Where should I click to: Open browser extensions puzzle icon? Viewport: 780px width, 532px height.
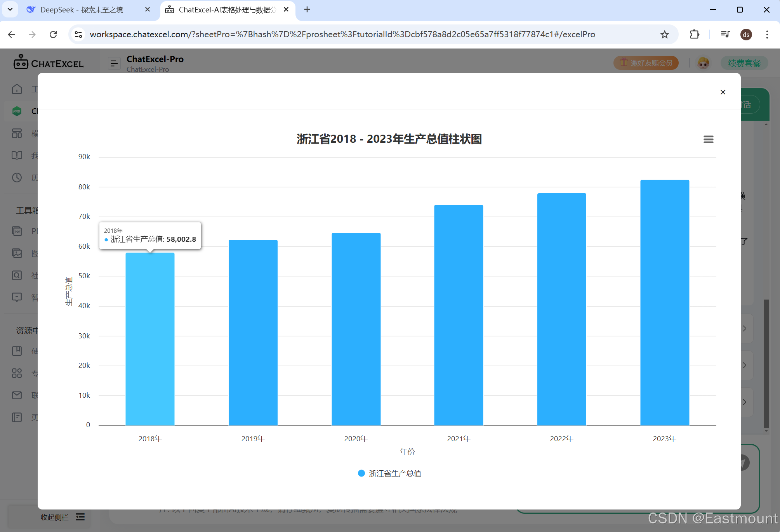pos(694,35)
